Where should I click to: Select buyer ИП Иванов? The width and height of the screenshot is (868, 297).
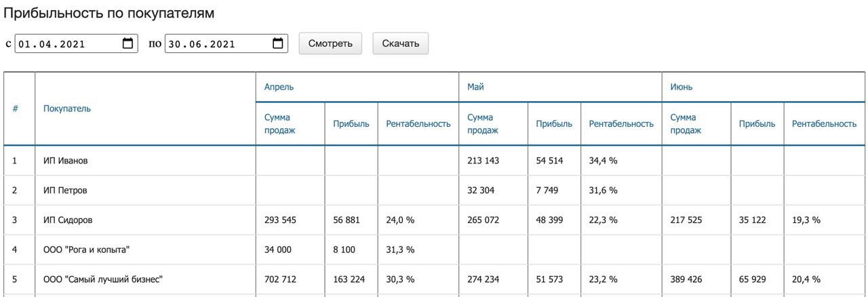pos(65,161)
